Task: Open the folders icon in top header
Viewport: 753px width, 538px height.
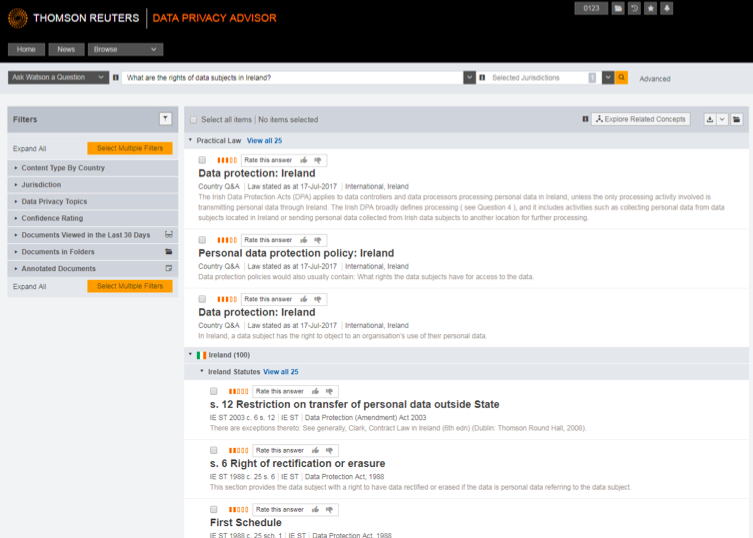Action: (618, 9)
